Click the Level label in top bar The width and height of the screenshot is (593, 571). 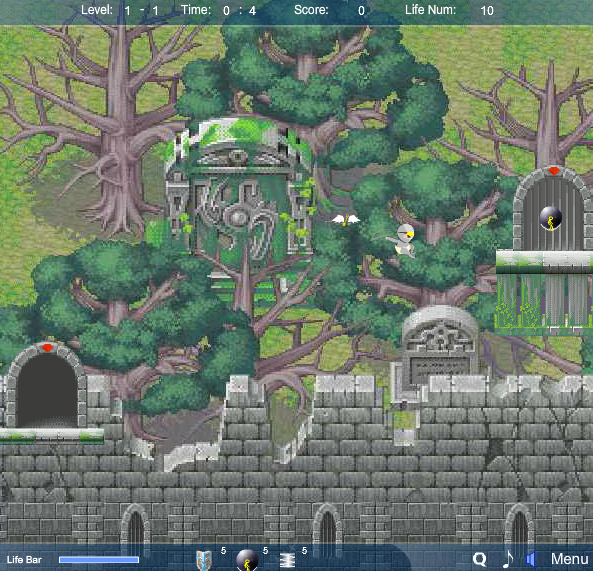coord(97,10)
